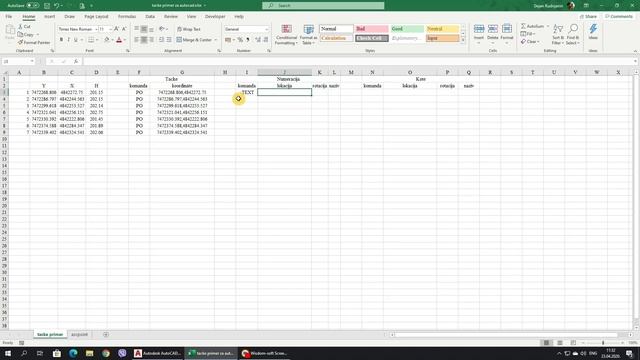Open Find & Select menu
Viewport: 640px width, 360px height.
[x=573, y=34]
